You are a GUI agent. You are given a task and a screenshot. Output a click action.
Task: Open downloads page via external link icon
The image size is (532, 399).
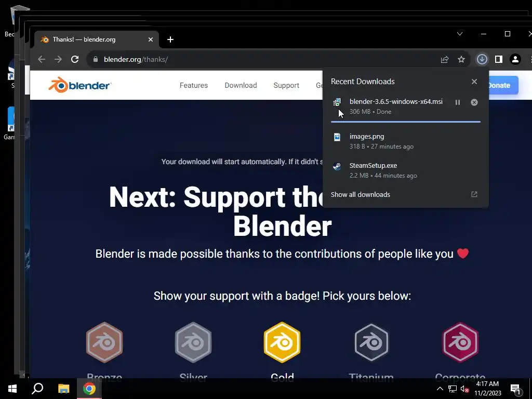point(474,194)
